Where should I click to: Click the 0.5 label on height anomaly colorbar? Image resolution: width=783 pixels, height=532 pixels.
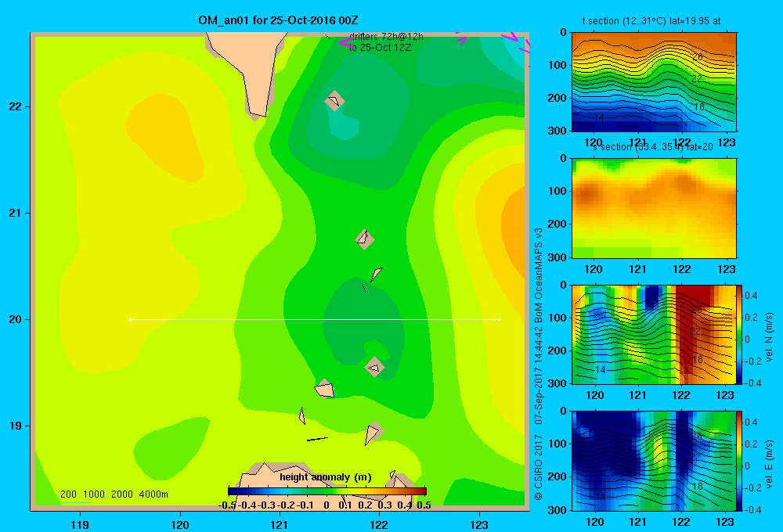coord(424,505)
